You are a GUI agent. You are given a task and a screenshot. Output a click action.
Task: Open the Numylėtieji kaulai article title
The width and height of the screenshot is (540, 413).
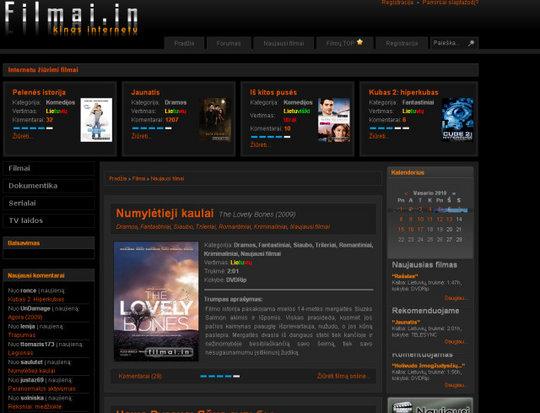(x=165, y=213)
